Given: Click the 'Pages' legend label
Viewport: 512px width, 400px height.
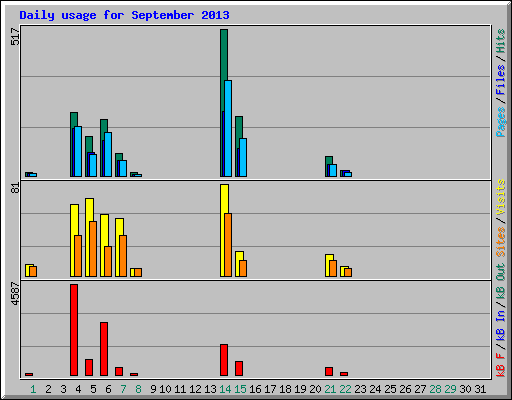Looking at the screenshot, I should [500, 122].
